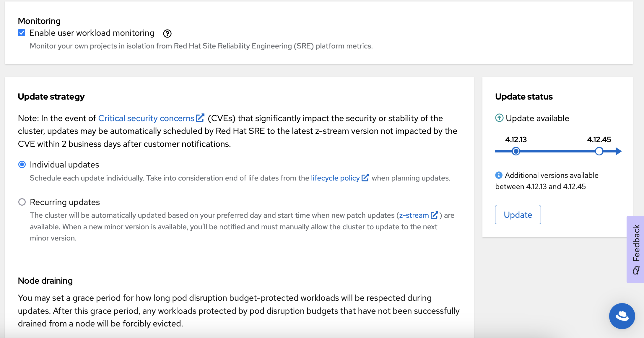Image resolution: width=644 pixels, height=338 pixels.
Task: Click the 4.12.45 target version marker
Action: pos(599,151)
